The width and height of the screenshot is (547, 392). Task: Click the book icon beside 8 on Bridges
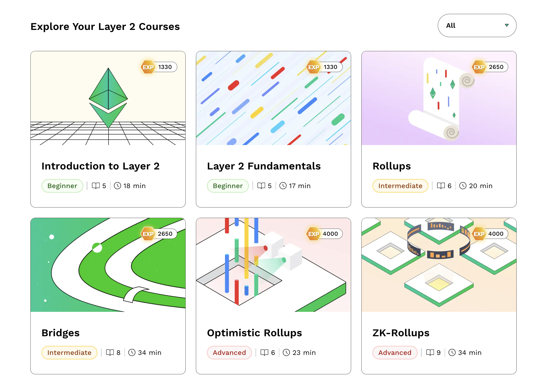tap(110, 353)
